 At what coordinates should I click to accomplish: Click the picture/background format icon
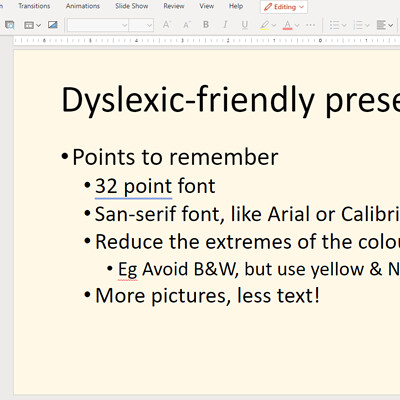pyautogui.click(x=53, y=25)
